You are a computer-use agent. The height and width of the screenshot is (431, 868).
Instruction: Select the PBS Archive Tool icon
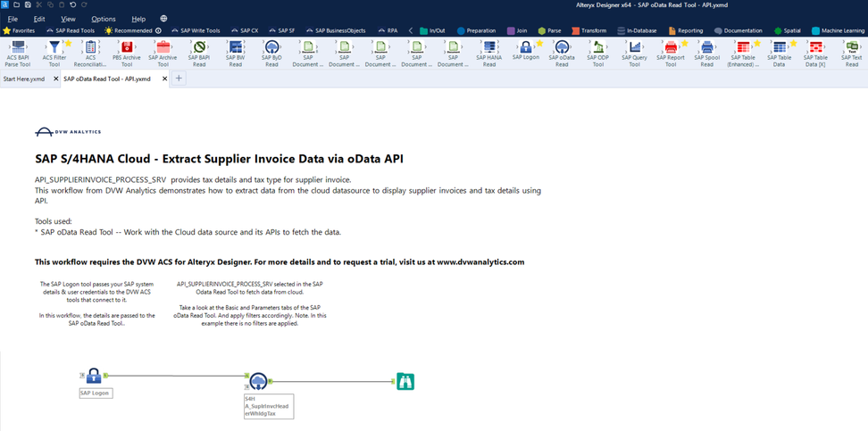tap(127, 47)
